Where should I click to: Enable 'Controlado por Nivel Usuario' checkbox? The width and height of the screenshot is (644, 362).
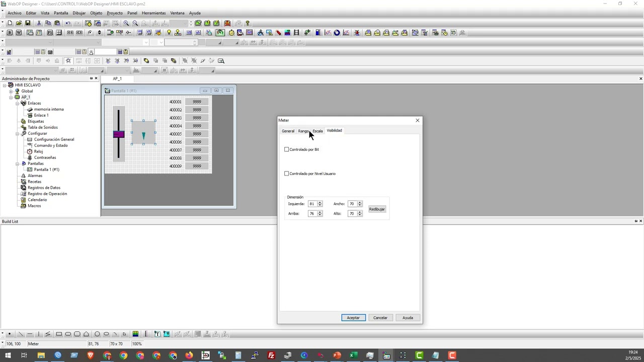[287, 173]
